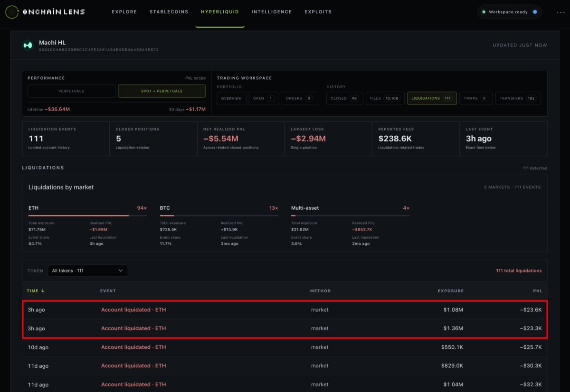Click the ETH market liquidation card
Image resolution: width=570 pixels, height=392 pixels.
87,226
